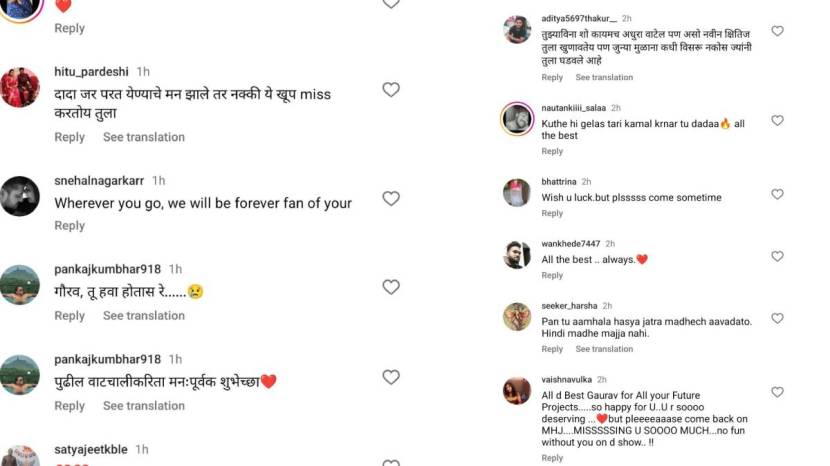Image resolution: width=830 pixels, height=466 pixels.
Task: Toggle like on vaishnavulka's comment
Action: coord(777,392)
